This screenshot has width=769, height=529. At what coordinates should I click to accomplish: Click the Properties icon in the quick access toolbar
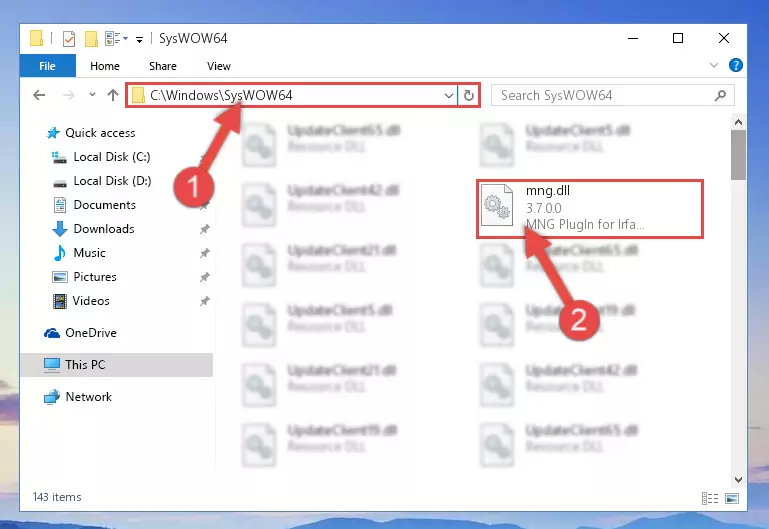[69, 38]
